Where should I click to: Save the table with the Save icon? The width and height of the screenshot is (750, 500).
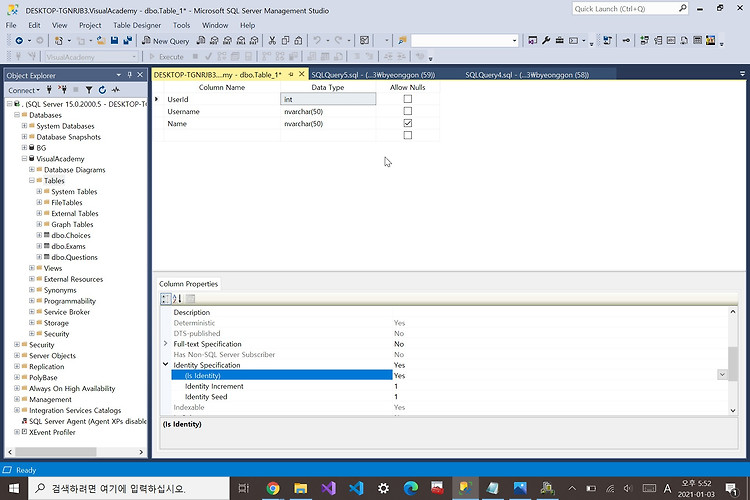(114, 41)
